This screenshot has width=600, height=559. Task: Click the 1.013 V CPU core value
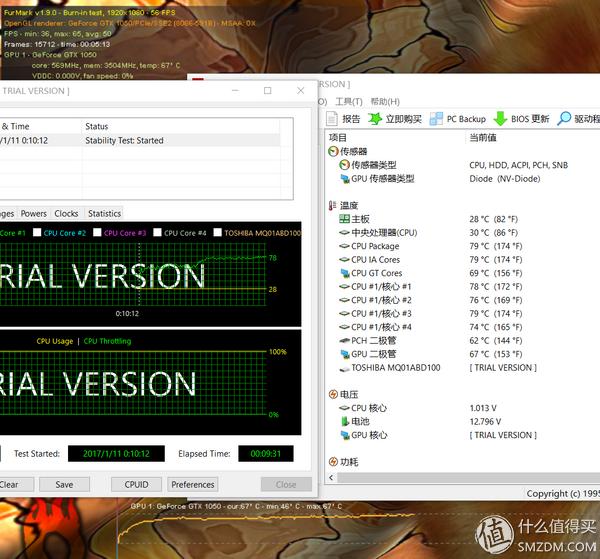[x=483, y=408]
